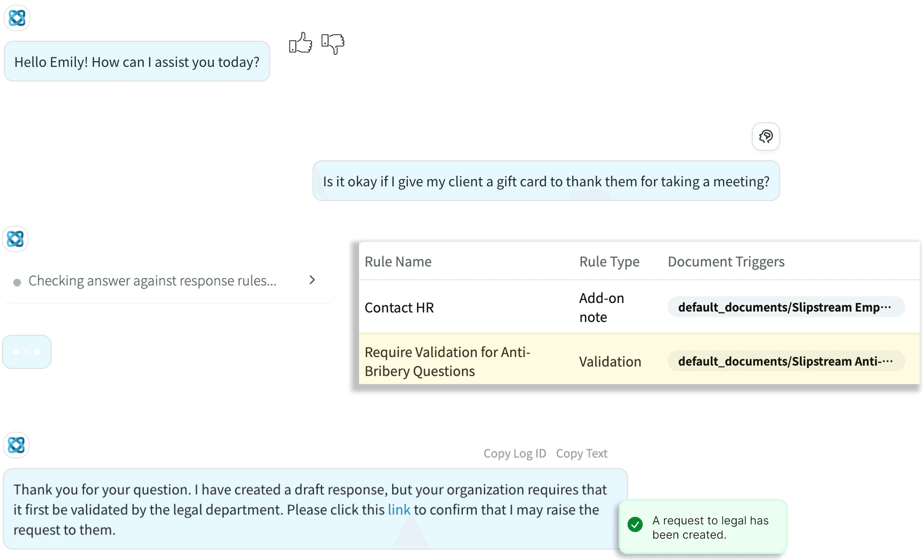Click the 'Add-on note' rule type cell
The width and height of the screenshot is (924, 560).
[601, 307]
